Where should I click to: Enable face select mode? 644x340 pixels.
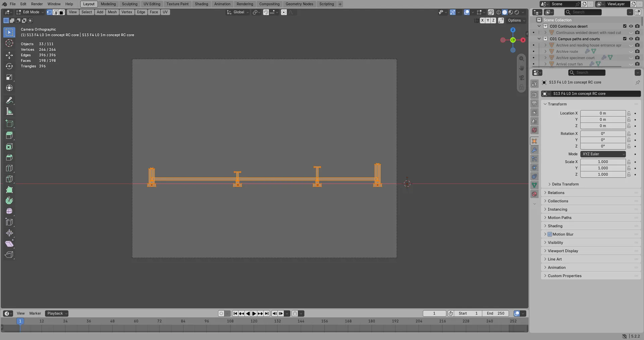[62, 12]
